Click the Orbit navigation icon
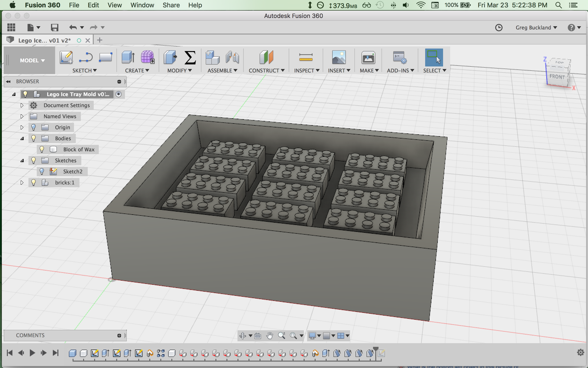This screenshot has height=368, width=588. (x=243, y=336)
